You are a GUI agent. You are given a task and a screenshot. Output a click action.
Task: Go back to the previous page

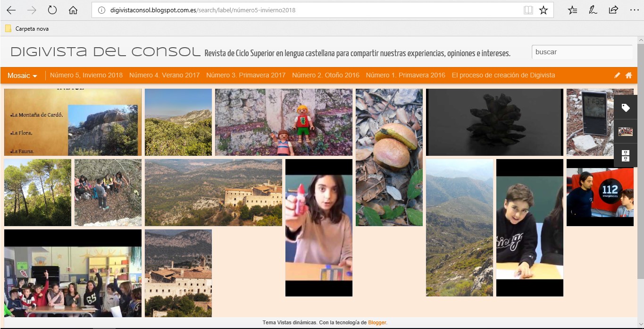pyautogui.click(x=11, y=10)
